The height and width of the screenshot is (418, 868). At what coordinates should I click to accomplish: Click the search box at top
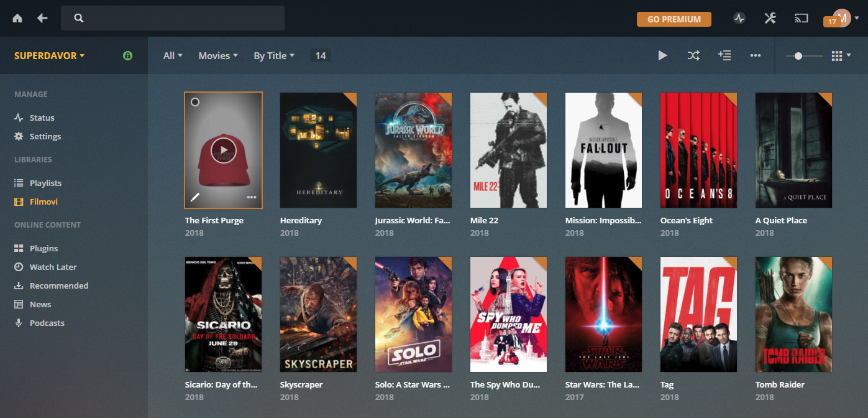[173, 18]
